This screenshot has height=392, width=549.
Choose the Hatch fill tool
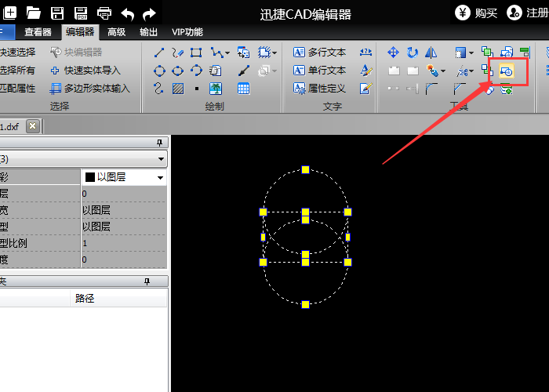[x=177, y=88]
